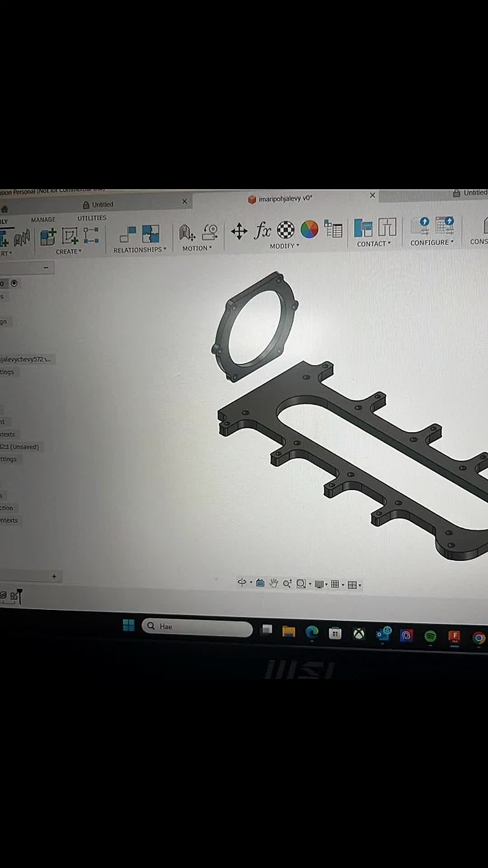Open the Viewports dropdown arrow
Image resolution: width=488 pixels, height=868 pixels.
point(360,585)
